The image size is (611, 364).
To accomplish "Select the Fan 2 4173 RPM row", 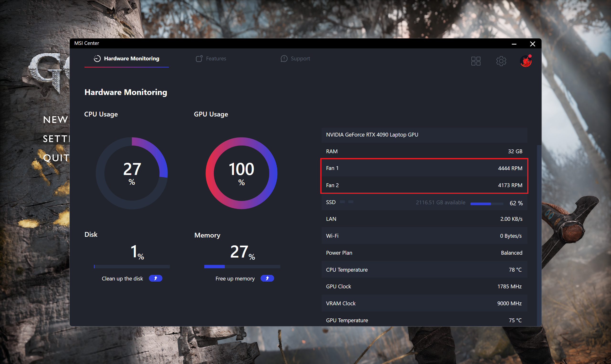I will point(424,185).
